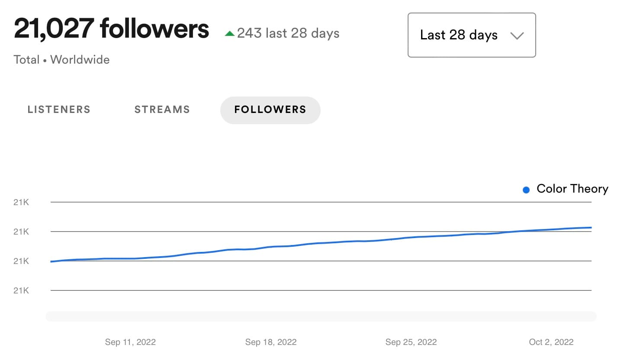
Task: Click the Sep 25, 2022 date label
Action: (411, 342)
